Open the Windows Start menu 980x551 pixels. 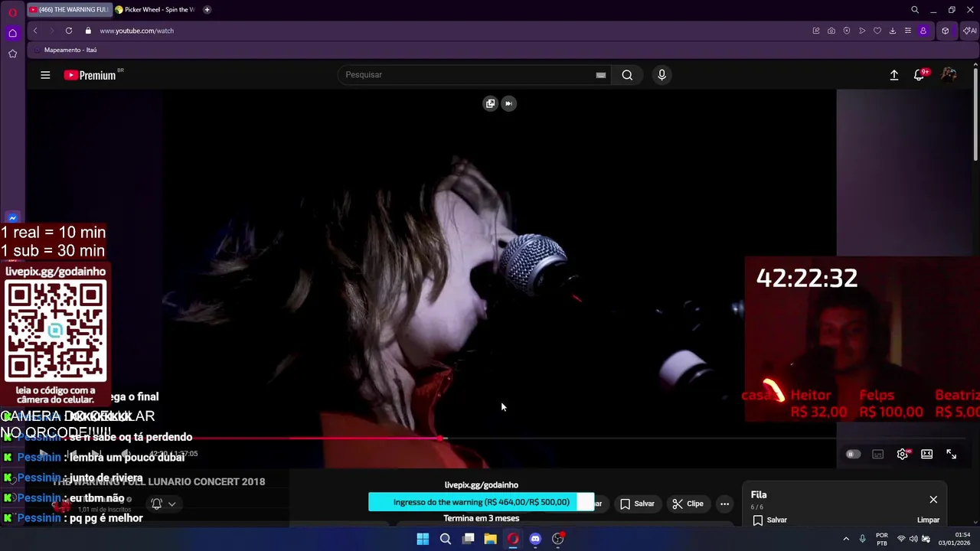423,539
